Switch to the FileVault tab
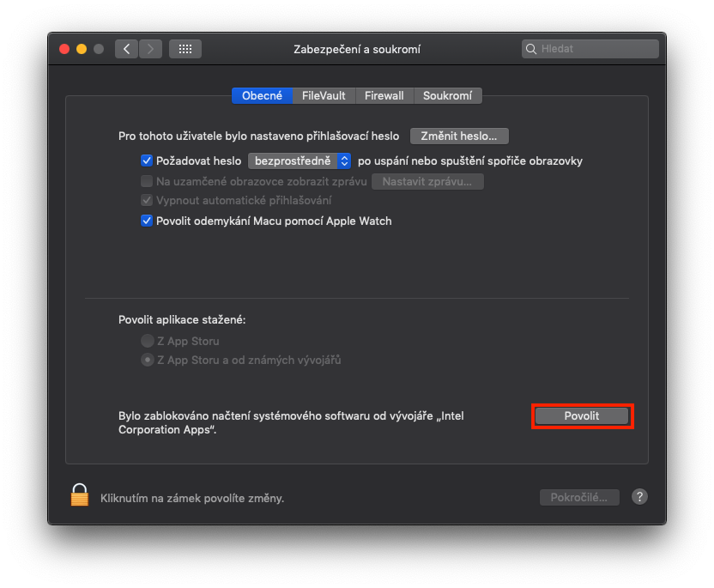 tap(324, 95)
